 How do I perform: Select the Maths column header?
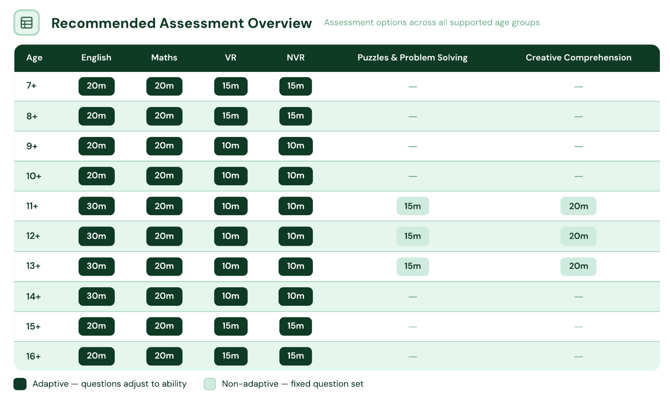point(164,58)
